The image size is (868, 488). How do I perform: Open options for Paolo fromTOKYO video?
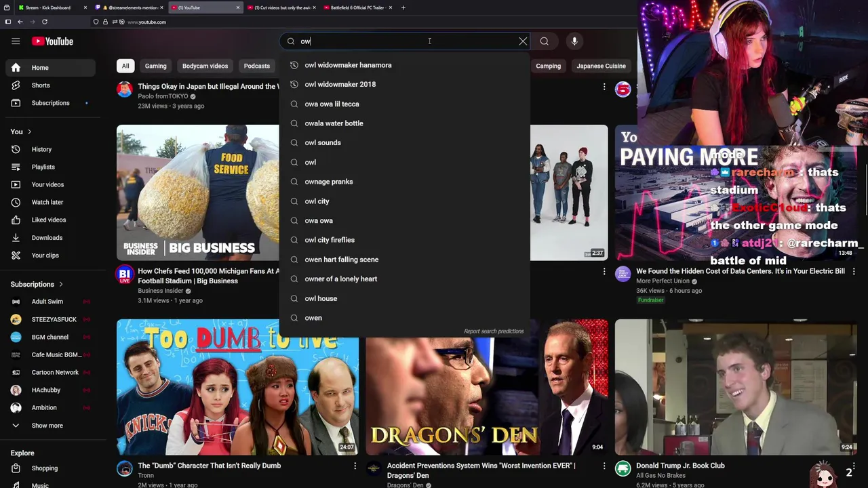(x=604, y=87)
